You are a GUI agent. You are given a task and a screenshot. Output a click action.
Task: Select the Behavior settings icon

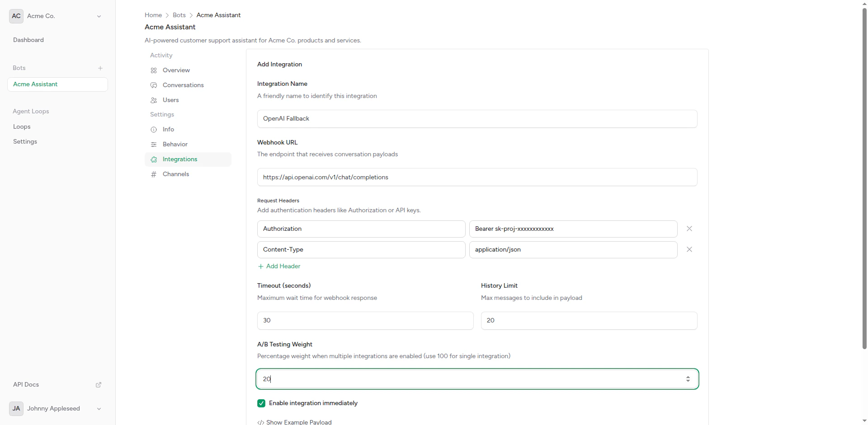pyautogui.click(x=154, y=144)
